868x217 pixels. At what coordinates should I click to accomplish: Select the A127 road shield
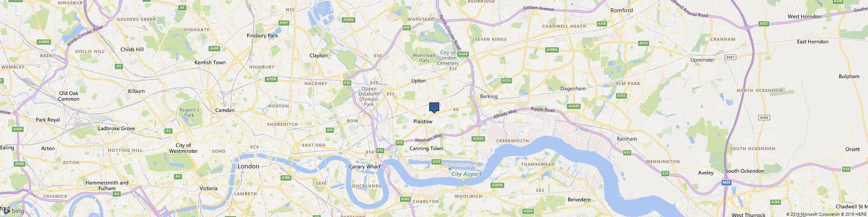point(763,24)
